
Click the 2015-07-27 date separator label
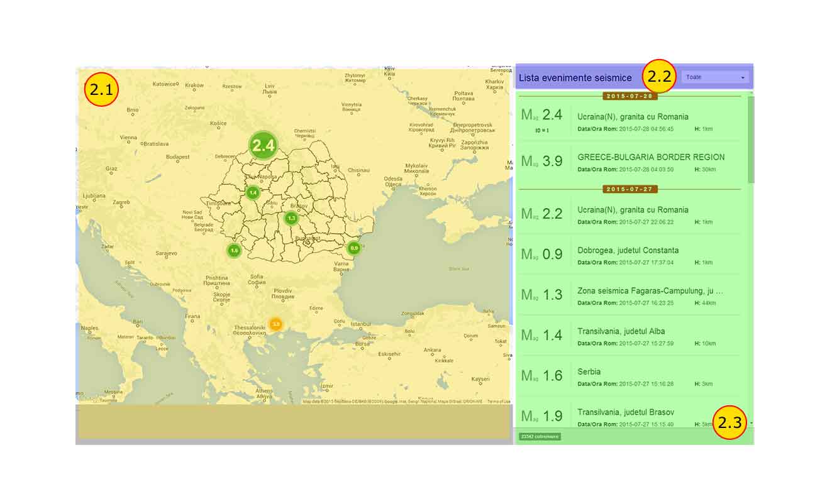pos(630,189)
